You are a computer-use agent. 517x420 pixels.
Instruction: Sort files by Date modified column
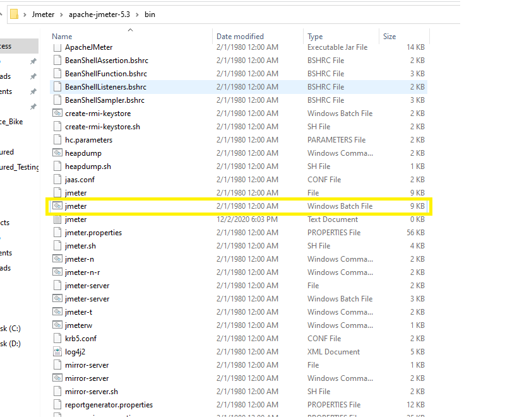(240, 36)
